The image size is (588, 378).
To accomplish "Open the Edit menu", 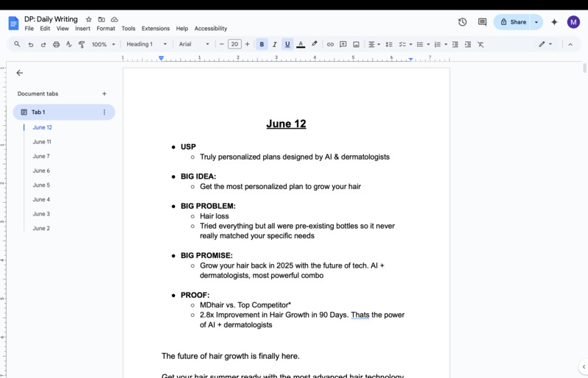I will pyautogui.click(x=45, y=29).
